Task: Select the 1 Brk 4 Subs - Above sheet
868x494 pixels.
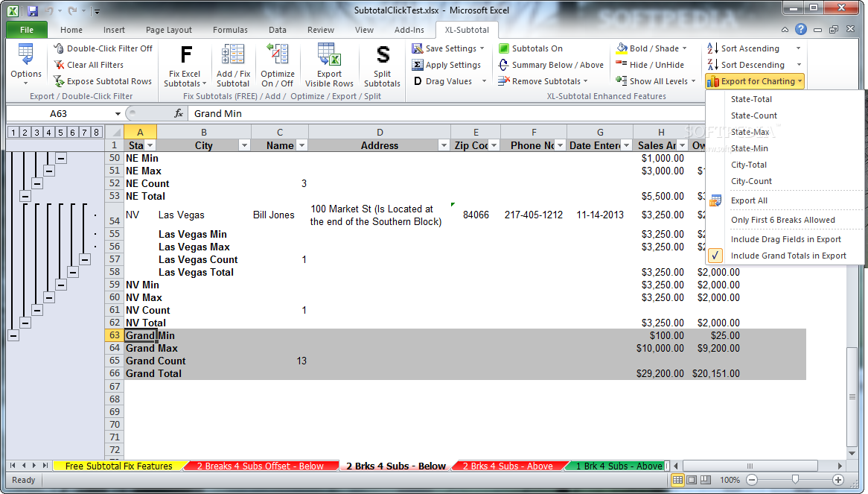Action: 619,466
